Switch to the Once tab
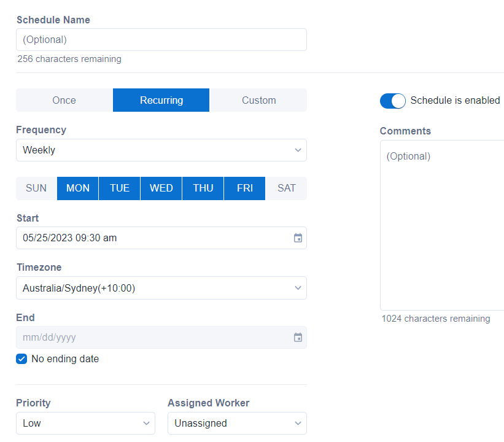 (x=64, y=100)
